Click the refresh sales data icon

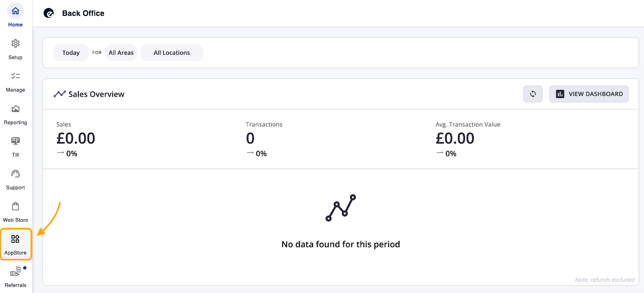tap(533, 94)
